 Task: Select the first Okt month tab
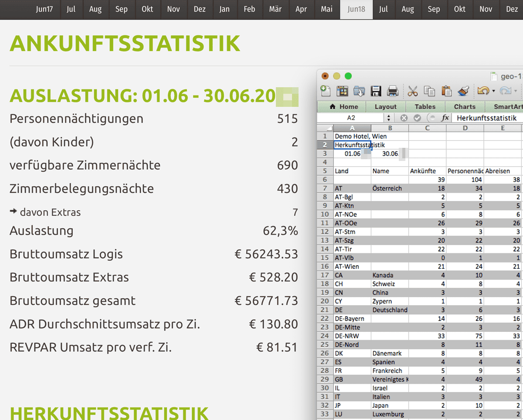[147, 9]
